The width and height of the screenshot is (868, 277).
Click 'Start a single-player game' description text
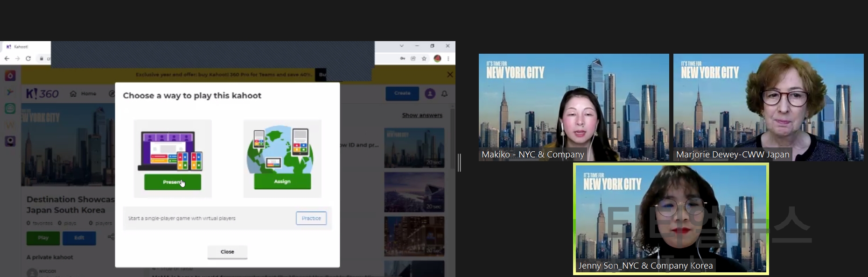point(182,218)
